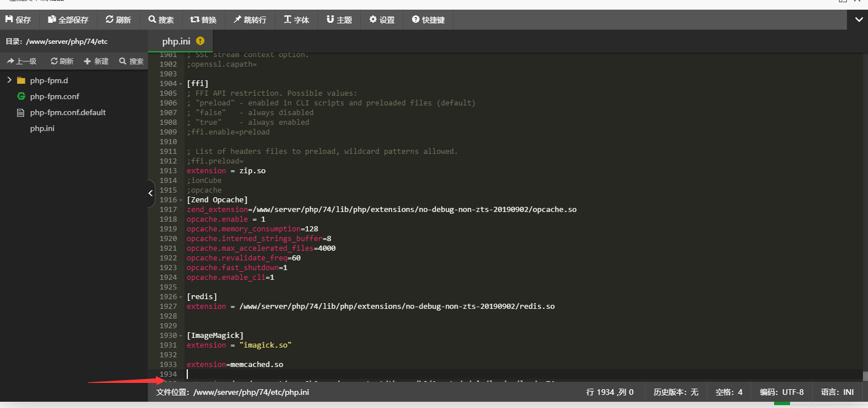Click the "opcache.memory_consumption=128" line
868x408 pixels.
click(x=252, y=229)
